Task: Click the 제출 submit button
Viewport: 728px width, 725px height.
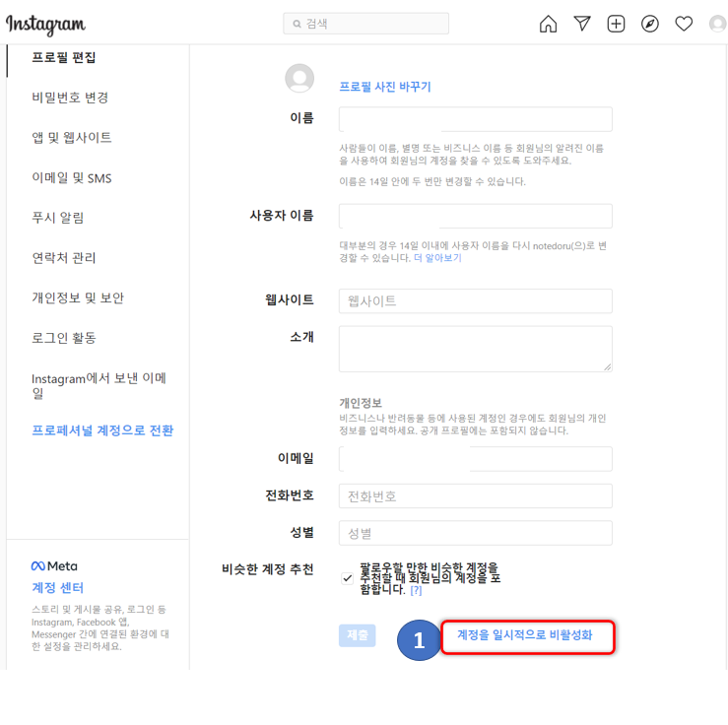Action: [357, 635]
